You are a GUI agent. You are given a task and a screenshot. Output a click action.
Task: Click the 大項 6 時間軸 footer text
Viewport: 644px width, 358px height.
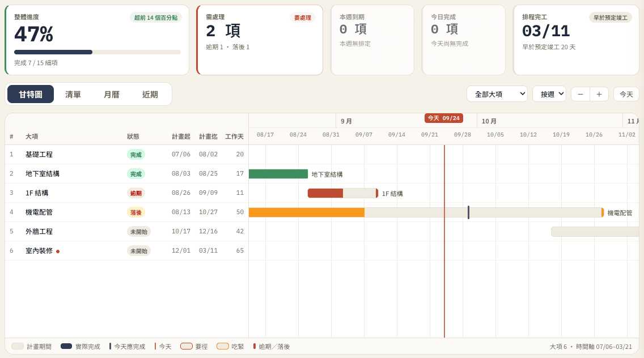coord(591,347)
